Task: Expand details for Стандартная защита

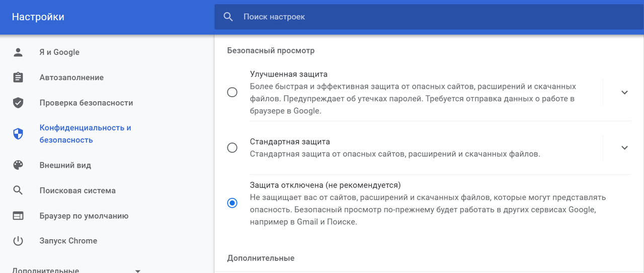Action: click(x=624, y=148)
